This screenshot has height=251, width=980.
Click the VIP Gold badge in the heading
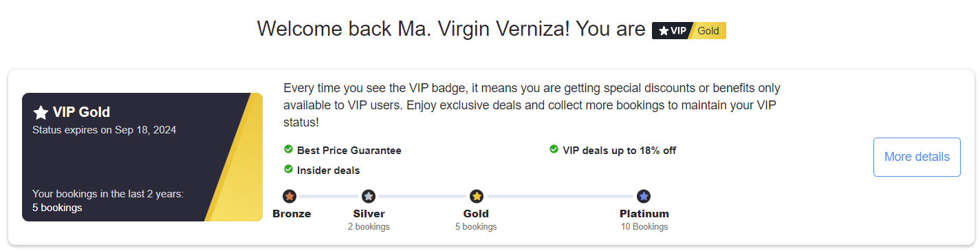689,30
